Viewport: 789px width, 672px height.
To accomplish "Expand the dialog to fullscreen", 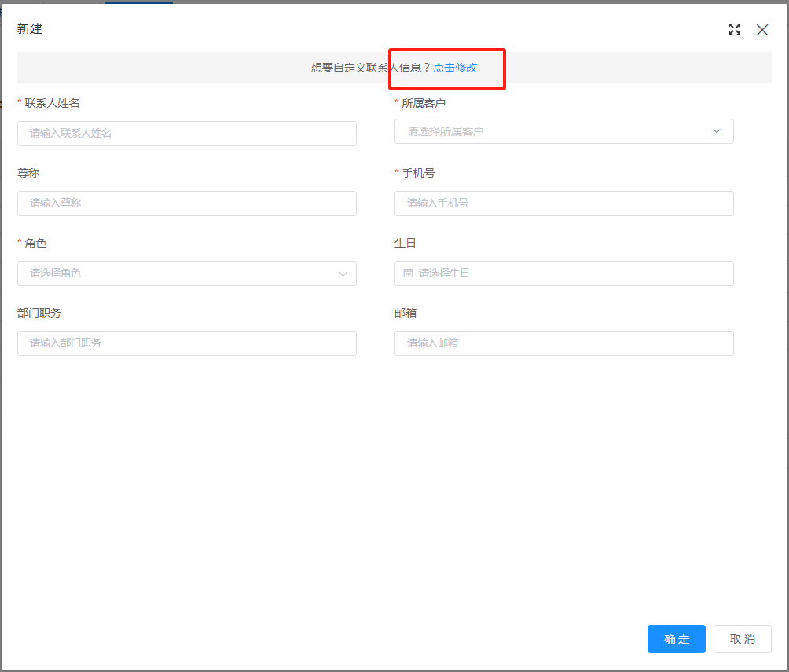I will [x=735, y=30].
